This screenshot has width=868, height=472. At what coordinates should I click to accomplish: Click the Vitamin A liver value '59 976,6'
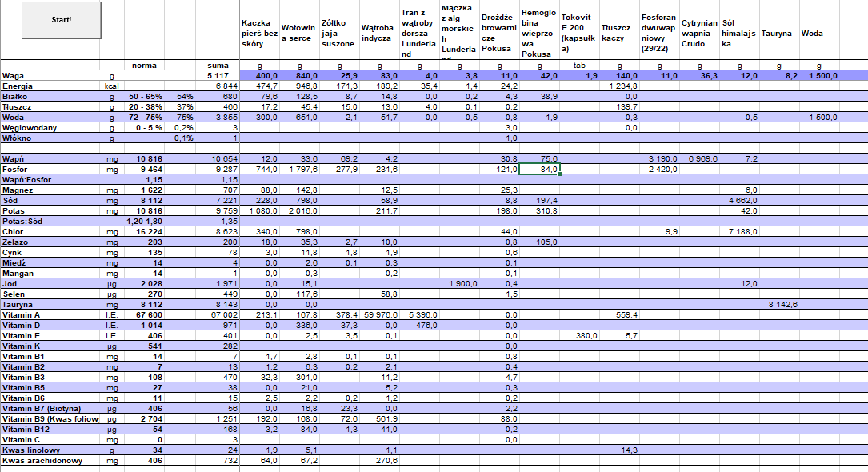click(379, 315)
